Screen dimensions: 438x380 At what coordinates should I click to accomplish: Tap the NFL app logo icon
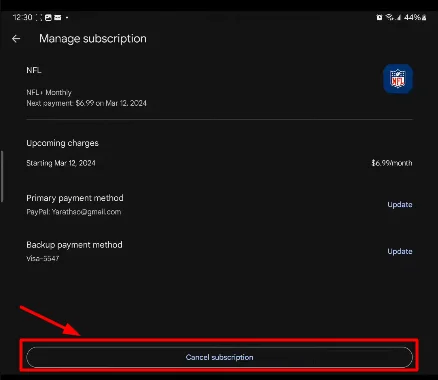[398, 79]
